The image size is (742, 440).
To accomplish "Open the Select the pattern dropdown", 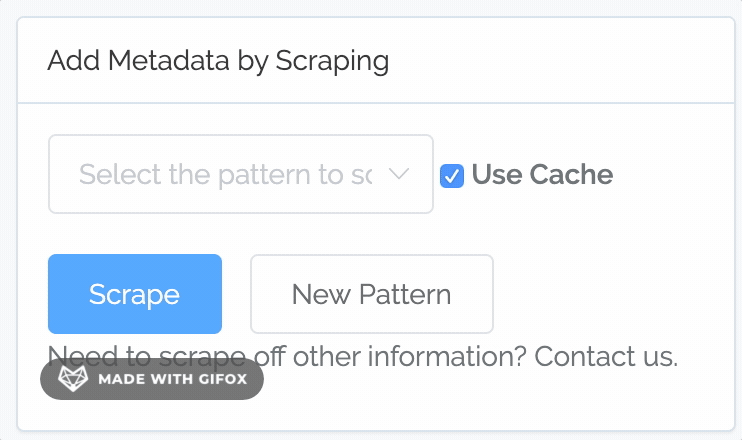I will pyautogui.click(x=241, y=174).
